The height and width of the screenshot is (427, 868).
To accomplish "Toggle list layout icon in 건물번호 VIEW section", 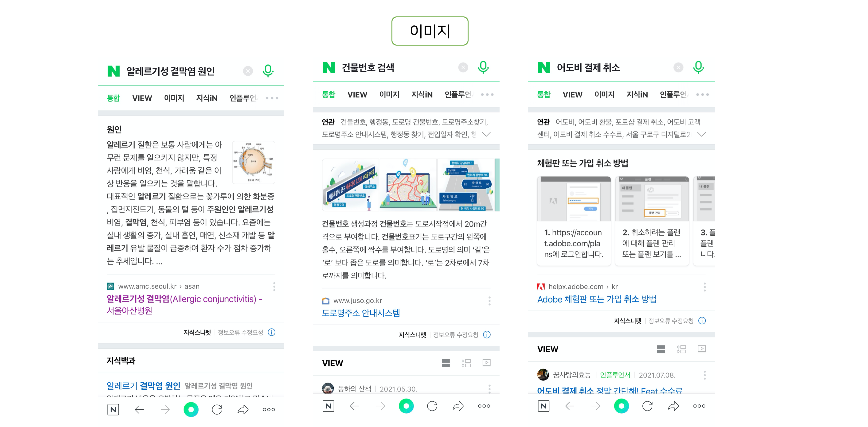I will pyautogui.click(x=466, y=363).
